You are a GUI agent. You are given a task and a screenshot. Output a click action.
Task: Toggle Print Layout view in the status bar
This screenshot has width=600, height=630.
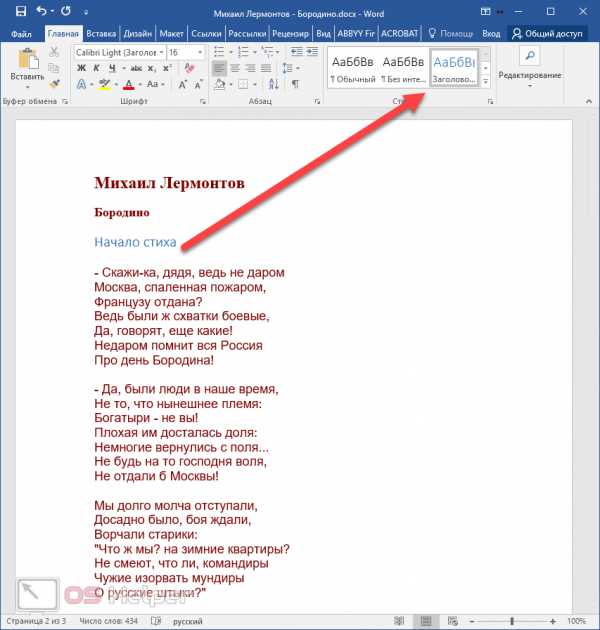pyautogui.click(x=426, y=621)
